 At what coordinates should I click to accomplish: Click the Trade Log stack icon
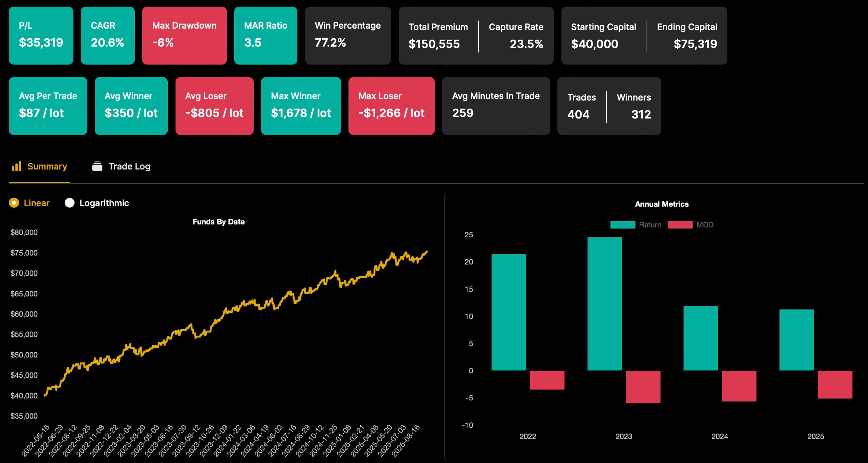pos(97,167)
